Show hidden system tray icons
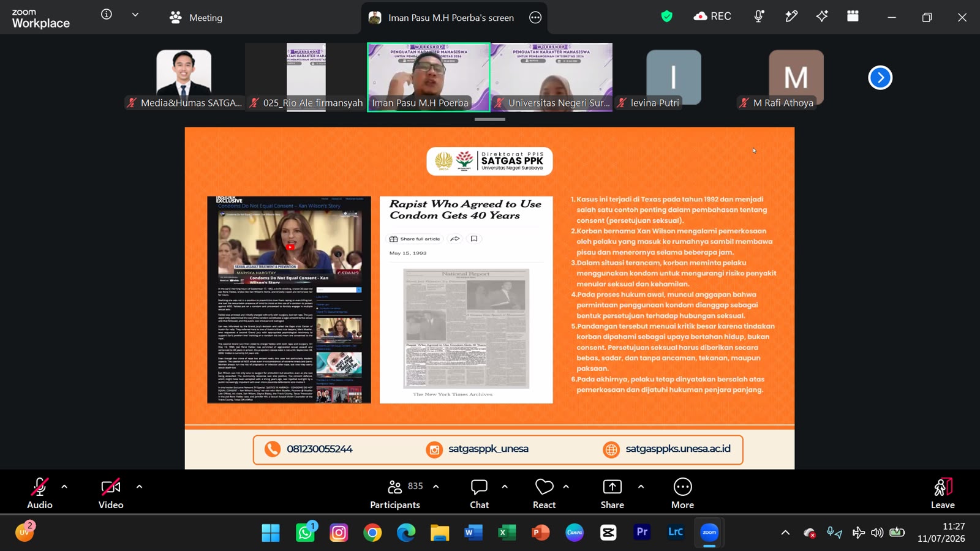Image resolution: width=980 pixels, height=551 pixels. coord(785,533)
